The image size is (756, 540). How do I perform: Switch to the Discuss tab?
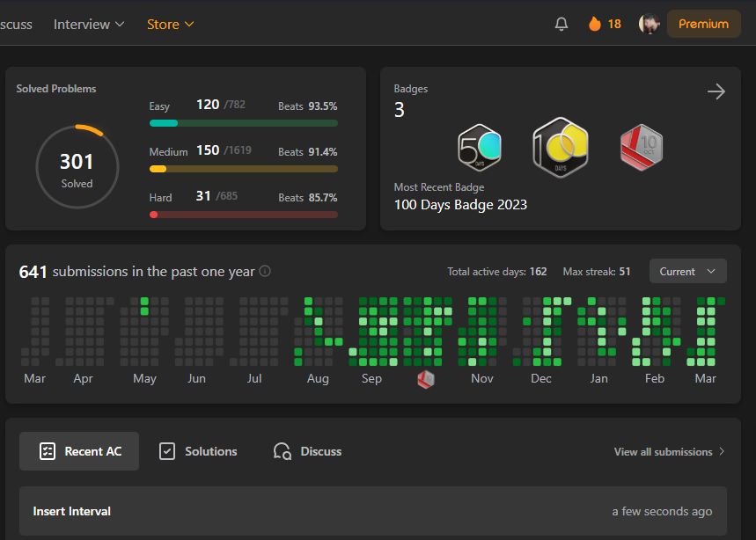pyautogui.click(x=308, y=451)
